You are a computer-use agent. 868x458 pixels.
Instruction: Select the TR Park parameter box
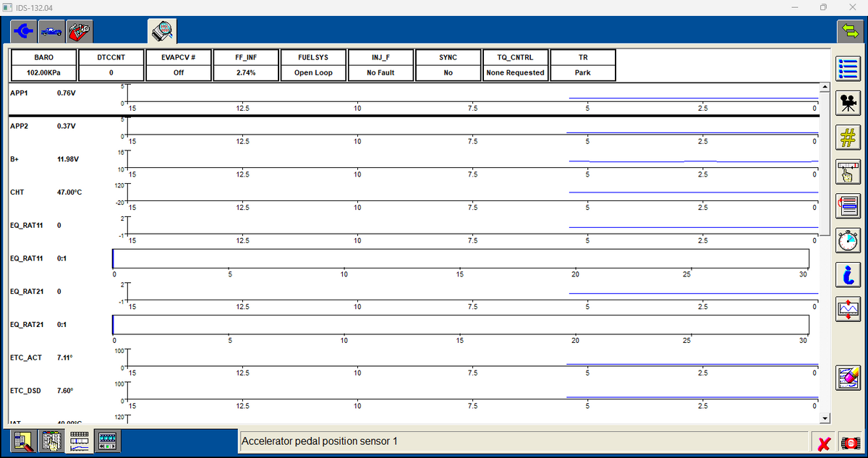(583, 65)
